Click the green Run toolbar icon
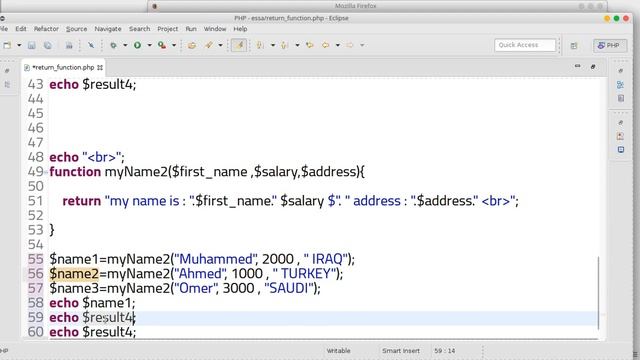The width and height of the screenshot is (640, 360). [x=138, y=45]
